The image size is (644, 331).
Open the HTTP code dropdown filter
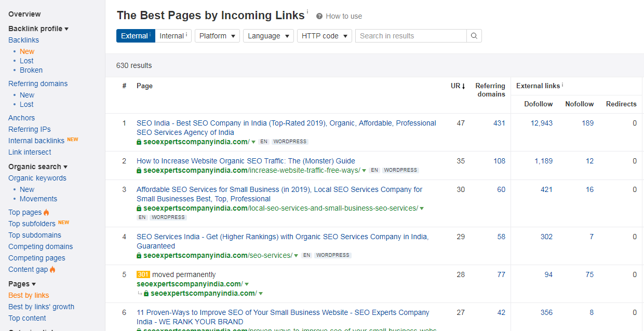click(x=325, y=36)
